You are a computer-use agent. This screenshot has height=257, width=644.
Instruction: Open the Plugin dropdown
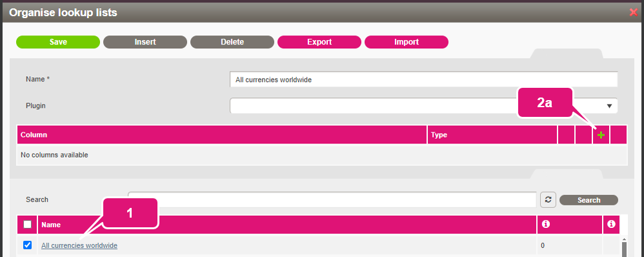(x=423, y=106)
